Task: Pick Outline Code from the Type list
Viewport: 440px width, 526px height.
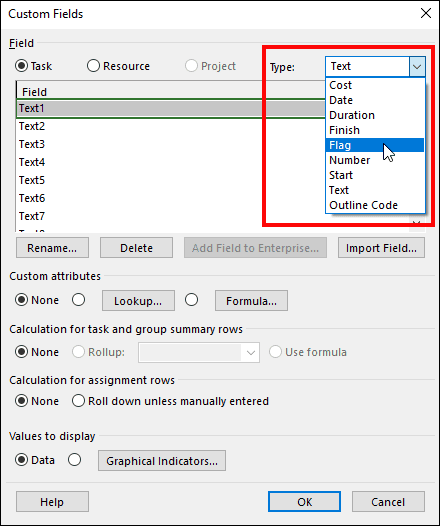Action: 375,205
